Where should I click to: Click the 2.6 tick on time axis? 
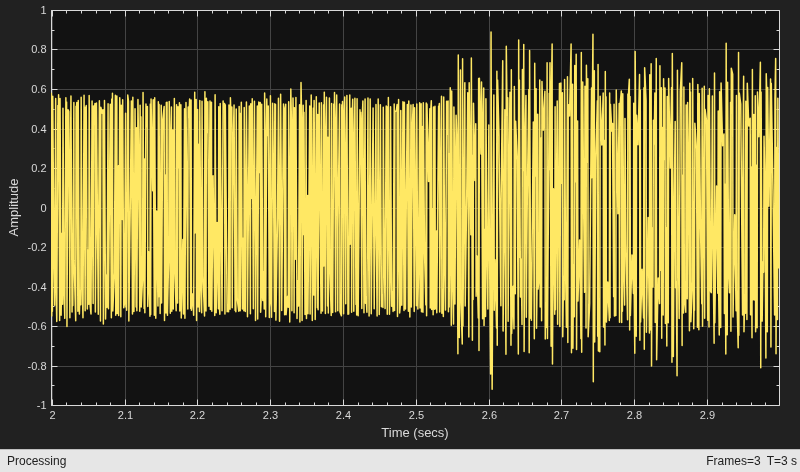(x=489, y=415)
